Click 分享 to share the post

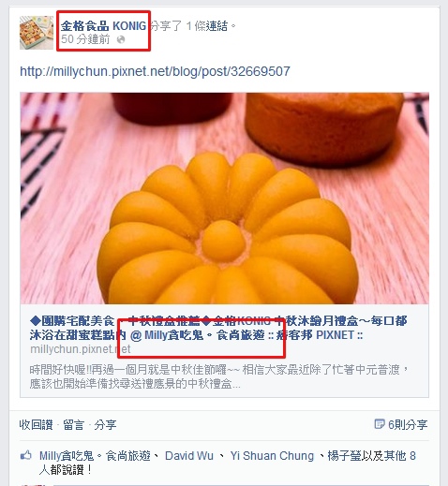[105, 424]
